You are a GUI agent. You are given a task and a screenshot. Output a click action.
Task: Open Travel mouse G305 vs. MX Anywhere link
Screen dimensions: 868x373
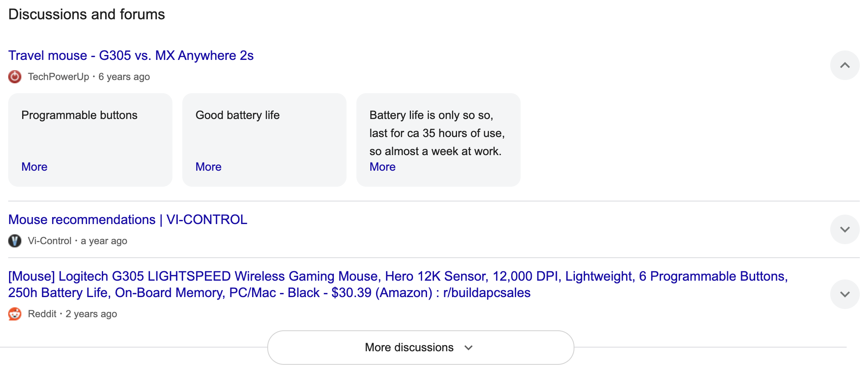click(x=131, y=55)
